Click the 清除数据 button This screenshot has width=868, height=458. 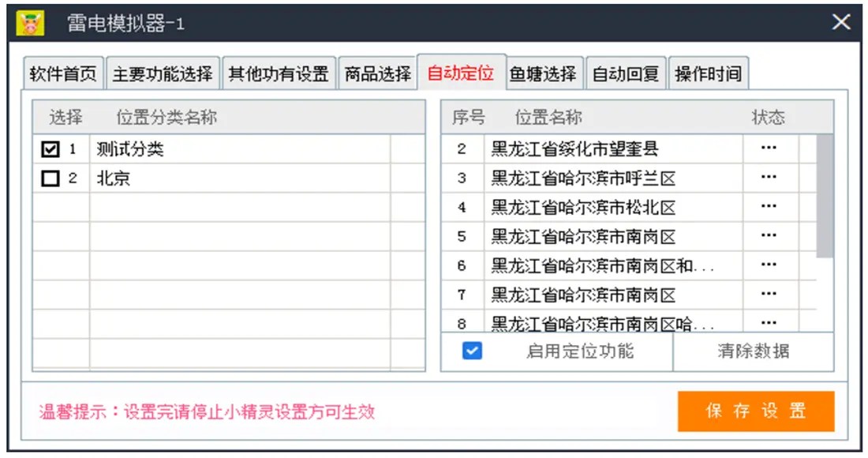click(753, 351)
